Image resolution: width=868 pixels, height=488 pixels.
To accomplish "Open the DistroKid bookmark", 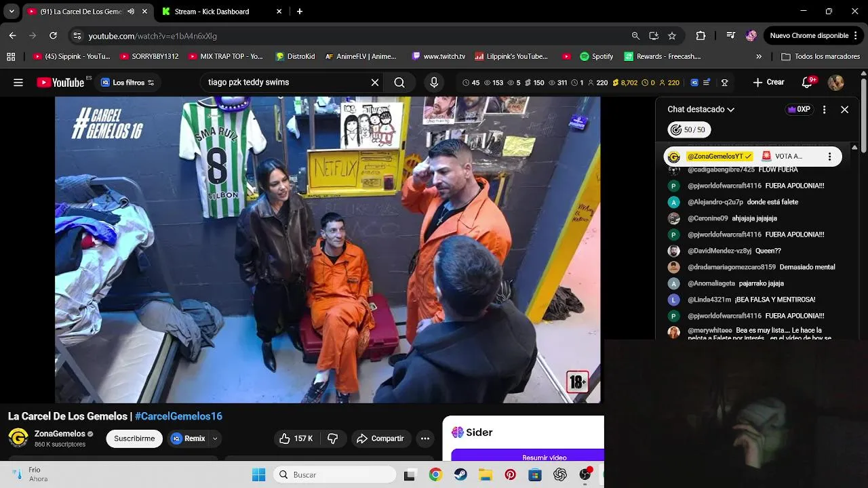I will [x=295, y=56].
